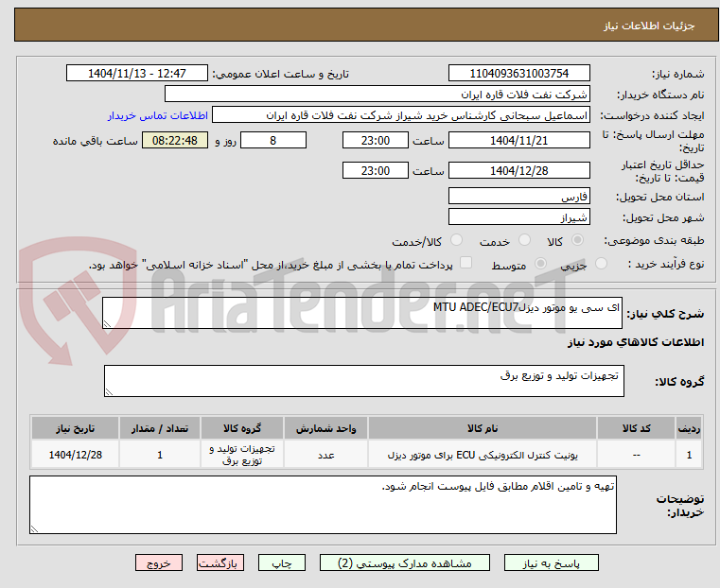720x588 pixels.
Task: Click the response deadline time 23:00 field
Action: 376,140
